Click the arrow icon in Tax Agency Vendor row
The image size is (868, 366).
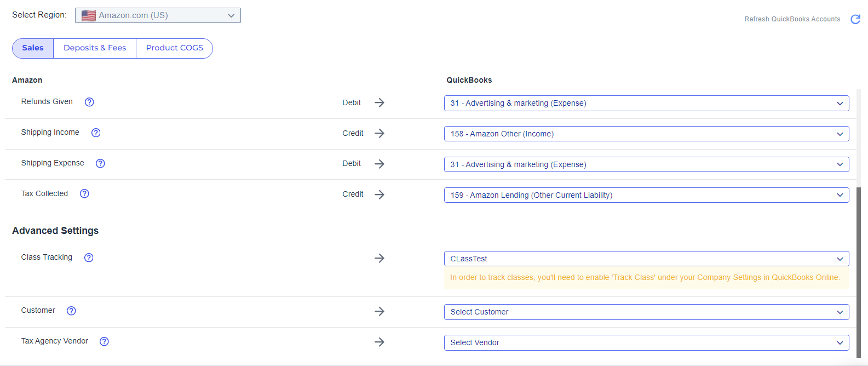pos(380,342)
